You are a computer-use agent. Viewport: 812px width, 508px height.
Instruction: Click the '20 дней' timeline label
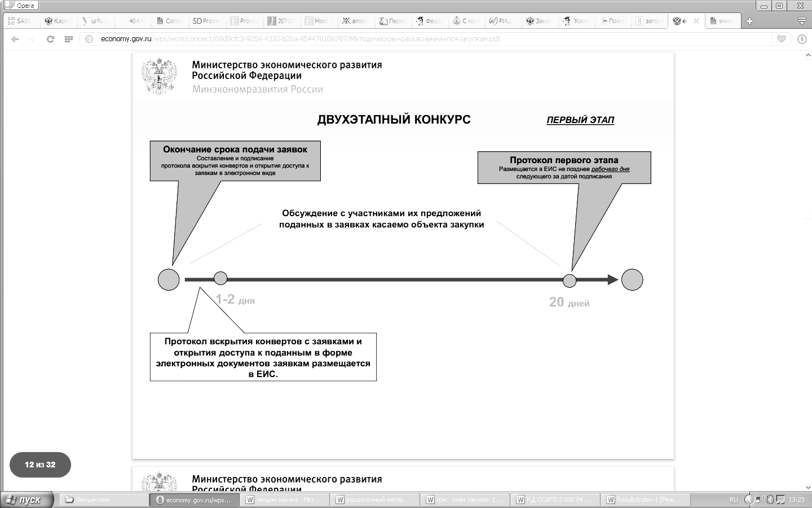coord(569,302)
